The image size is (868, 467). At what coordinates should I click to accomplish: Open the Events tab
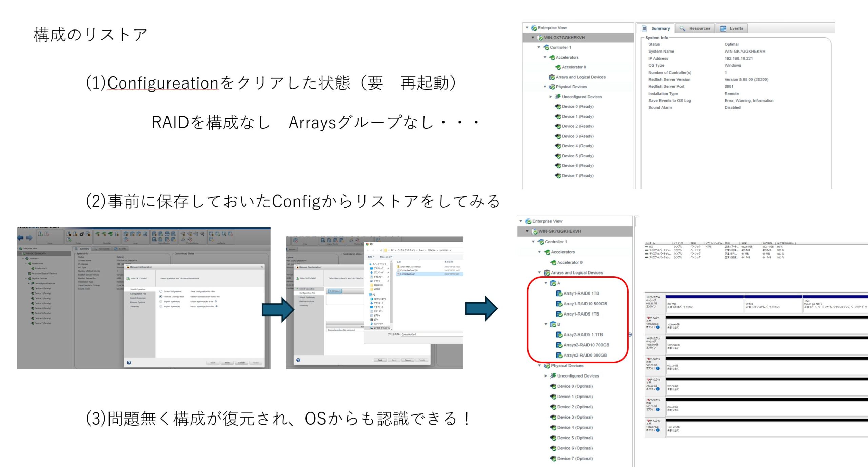(x=732, y=28)
